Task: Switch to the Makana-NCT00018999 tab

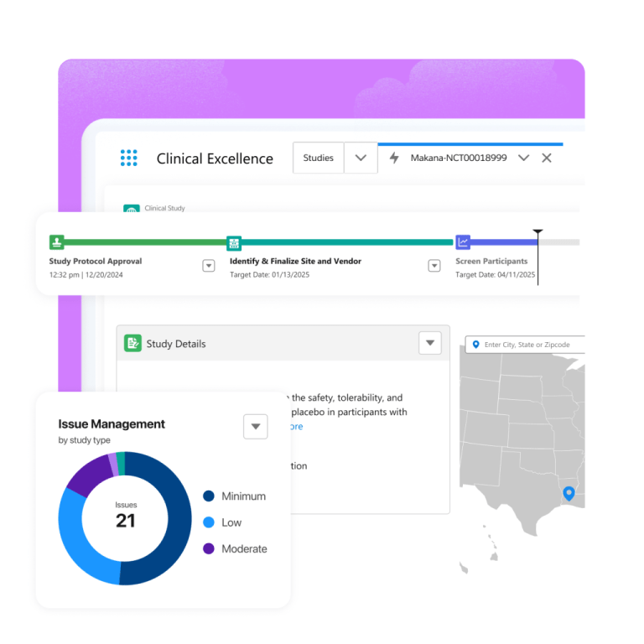Action: [x=458, y=158]
